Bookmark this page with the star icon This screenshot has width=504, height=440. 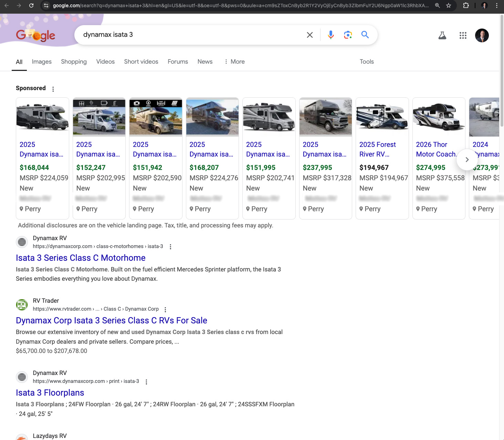(x=449, y=6)
